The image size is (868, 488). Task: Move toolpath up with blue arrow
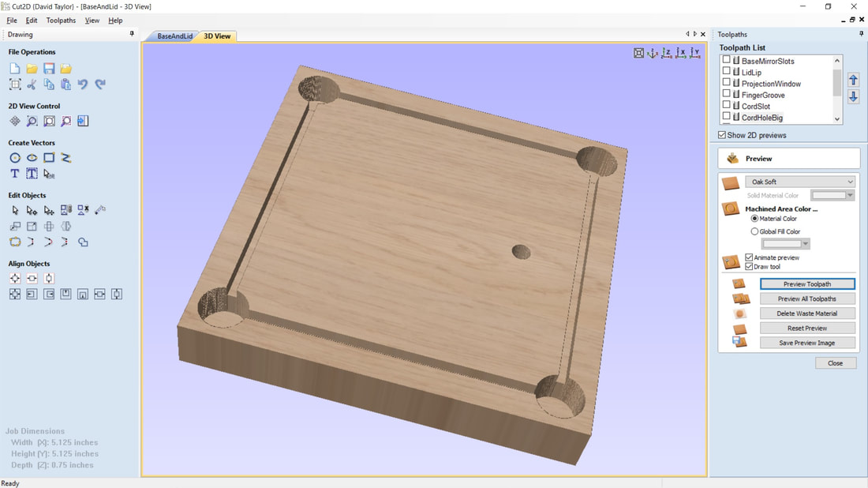[853, 80]
